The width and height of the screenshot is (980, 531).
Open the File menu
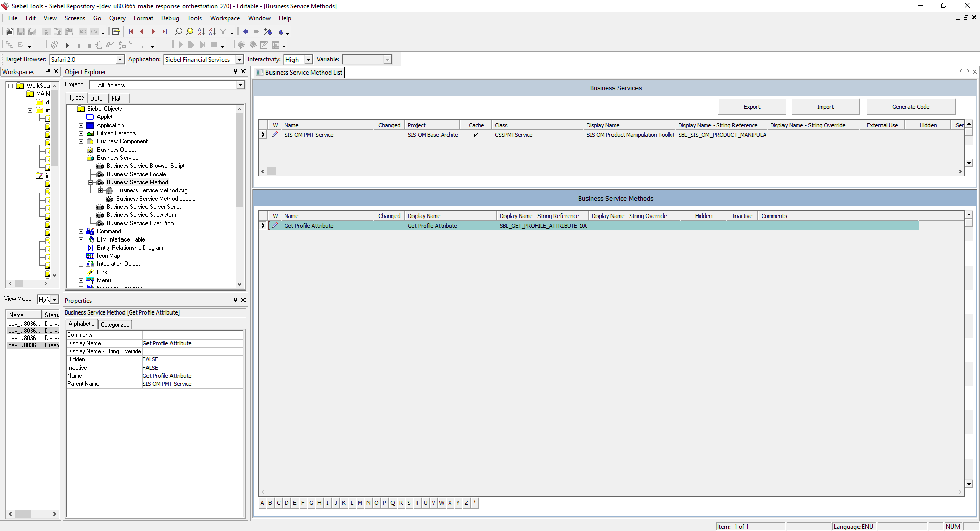pos(13,18)
